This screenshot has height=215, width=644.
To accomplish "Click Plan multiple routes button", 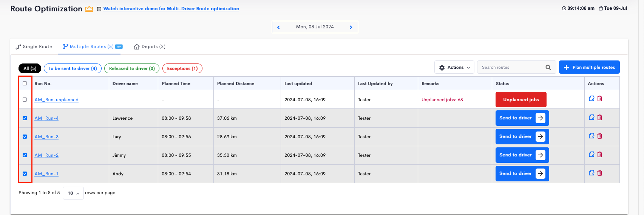I will point(589,67).
